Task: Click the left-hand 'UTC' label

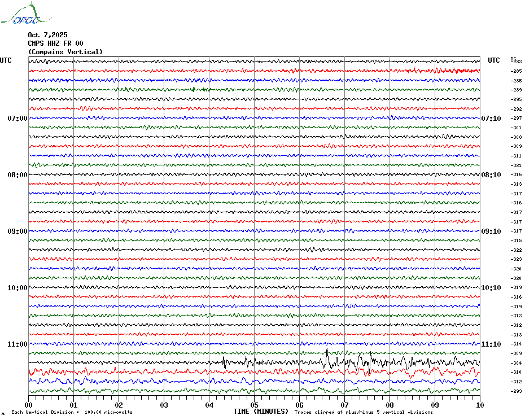Action: pos(6,60)
